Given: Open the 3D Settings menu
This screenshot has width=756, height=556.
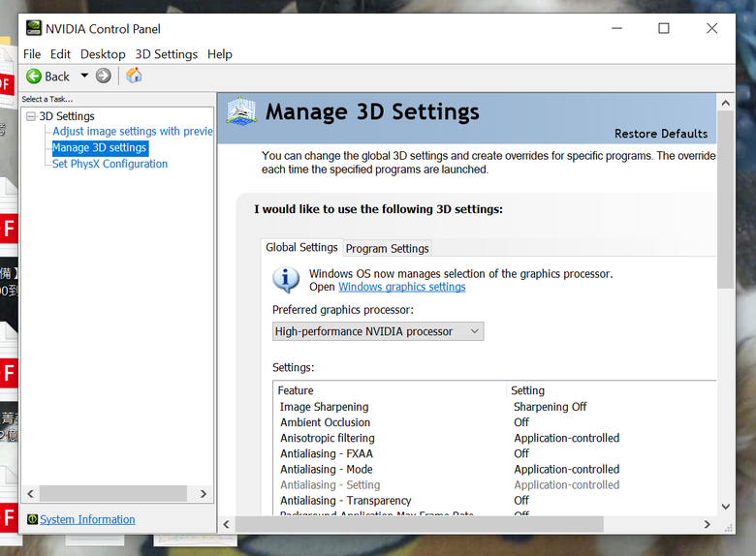Looking at the screenshot, I should pyautogui.click(x=167, y=54).
